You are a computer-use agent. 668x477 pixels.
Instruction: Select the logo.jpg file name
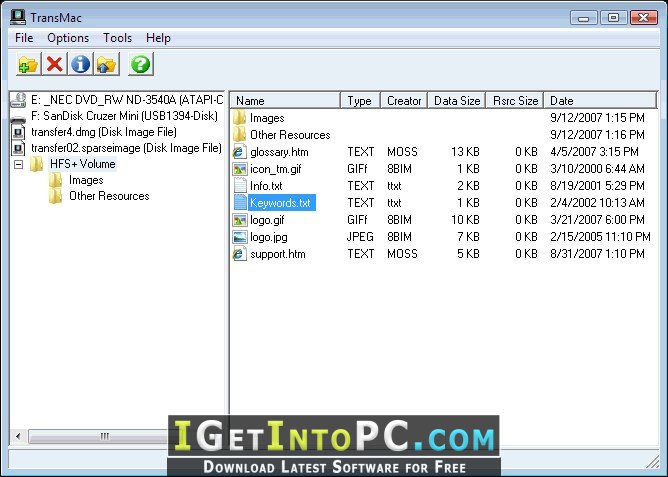tap(268, 237)
